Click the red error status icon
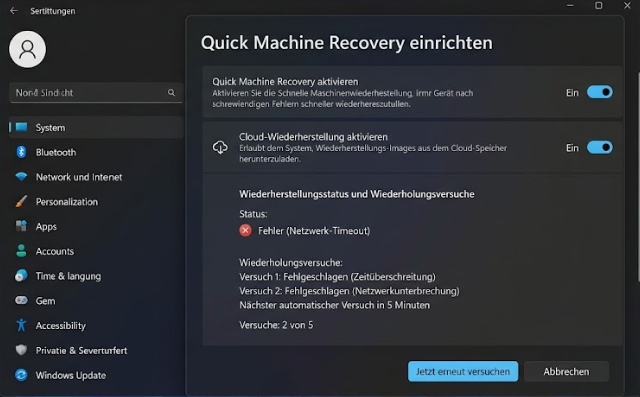This screenshot has height=397, width=640. (245, 231)
